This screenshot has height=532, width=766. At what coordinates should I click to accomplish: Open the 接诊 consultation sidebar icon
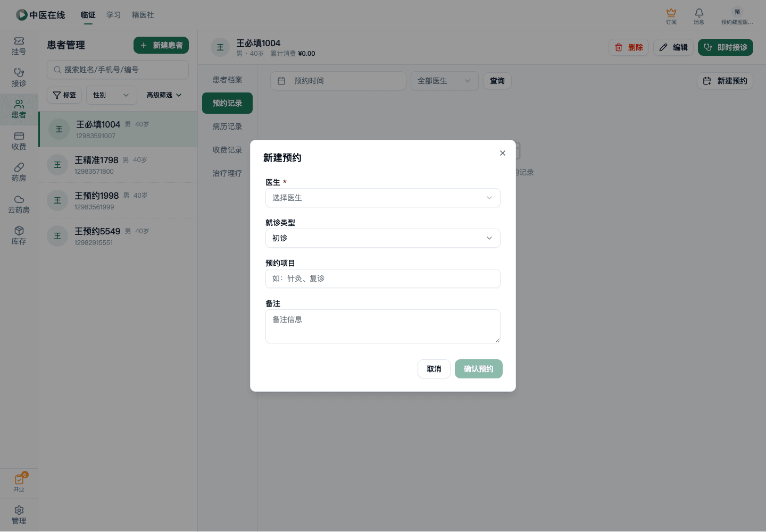pyautogui.click(x=19, y=78)
